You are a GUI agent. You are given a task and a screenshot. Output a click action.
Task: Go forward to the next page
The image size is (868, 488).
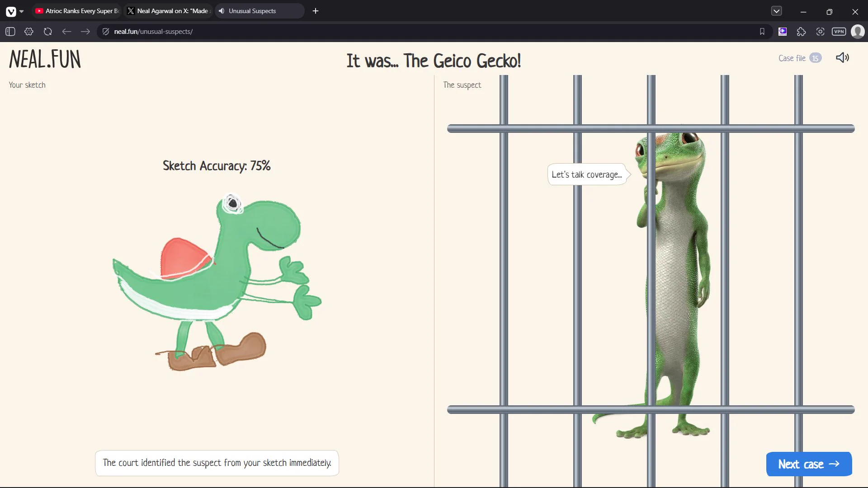(85, 32)
